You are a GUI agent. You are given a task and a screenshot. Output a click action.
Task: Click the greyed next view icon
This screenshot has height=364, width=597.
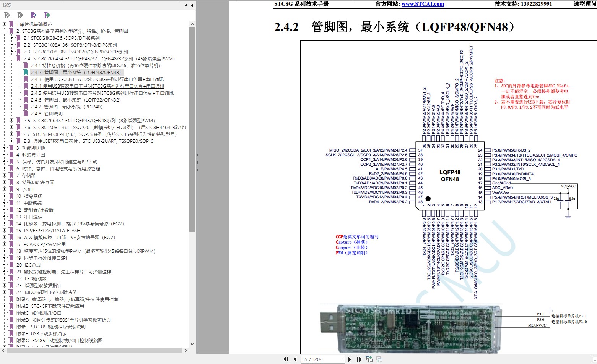tap(379, 359)
